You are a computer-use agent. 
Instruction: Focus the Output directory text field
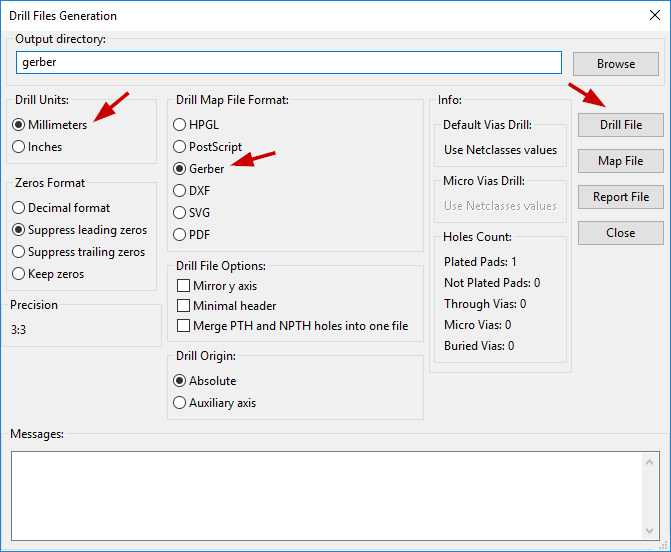pyautogui.click(x=289, y=62)
